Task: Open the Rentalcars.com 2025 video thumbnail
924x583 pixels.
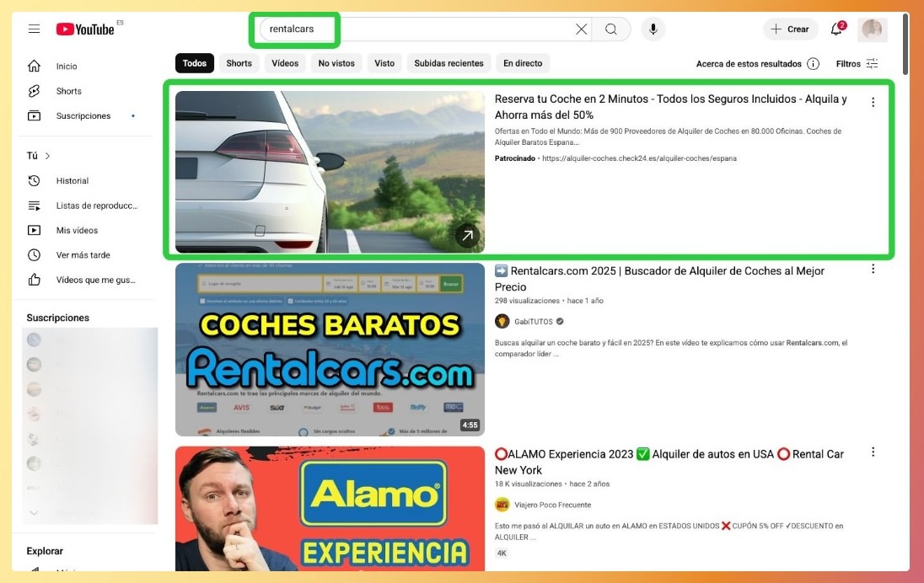Action: [x=329, y=350]
